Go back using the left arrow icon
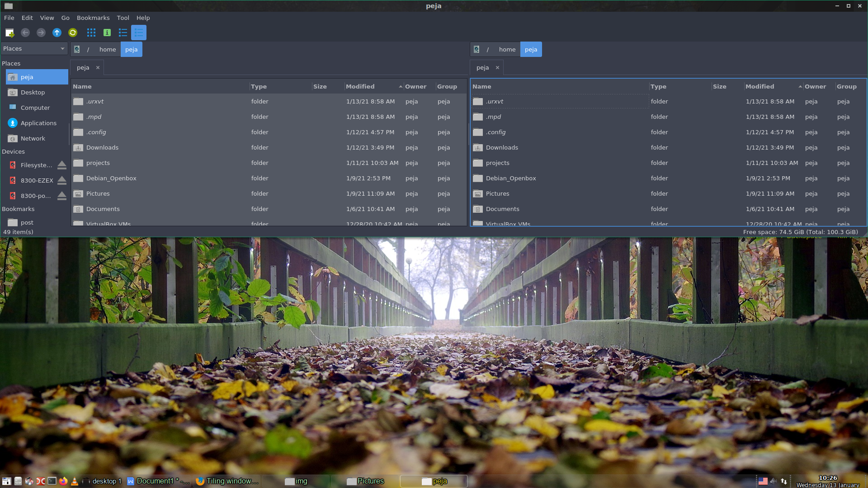Viewport: 868px width, 488px height. click(x=25, y=33)
